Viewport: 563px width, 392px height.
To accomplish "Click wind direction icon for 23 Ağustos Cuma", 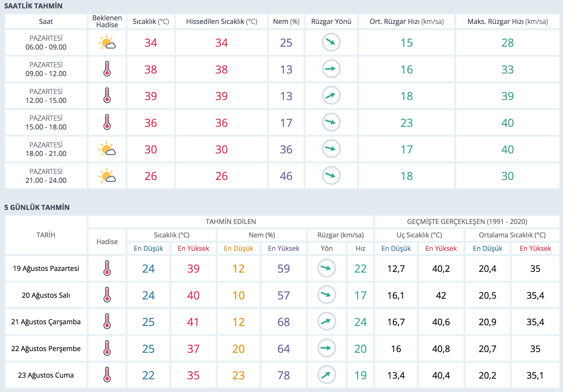I will 326,375.
